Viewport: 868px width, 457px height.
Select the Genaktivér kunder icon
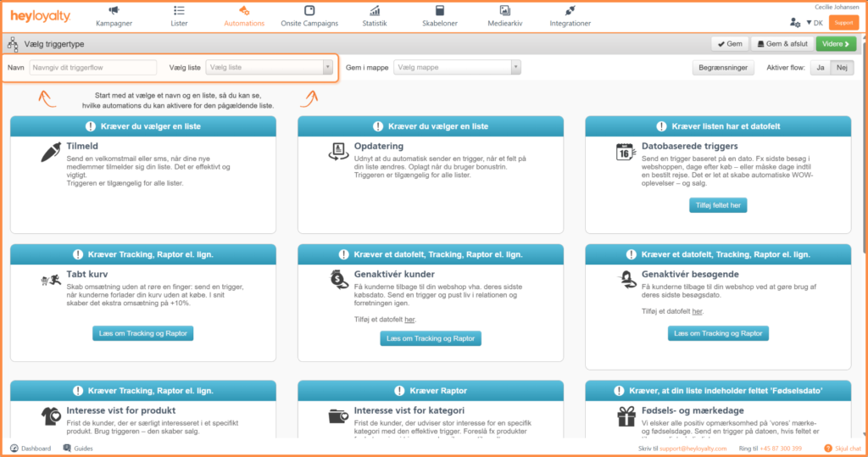point(337,279)
